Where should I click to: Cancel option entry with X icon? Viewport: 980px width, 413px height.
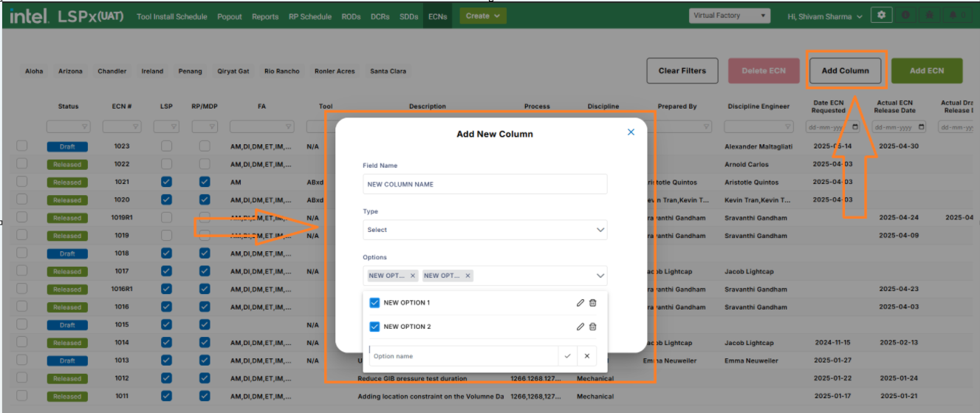coord(587,356)
